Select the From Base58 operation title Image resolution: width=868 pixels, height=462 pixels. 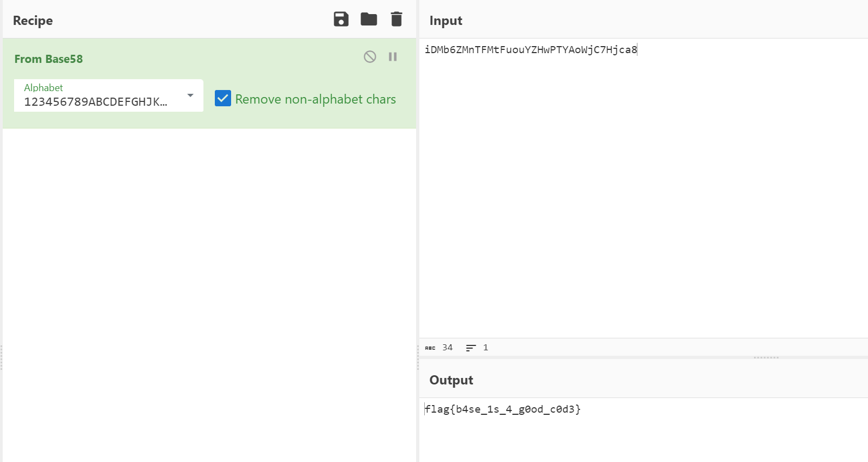click(48, 59)
